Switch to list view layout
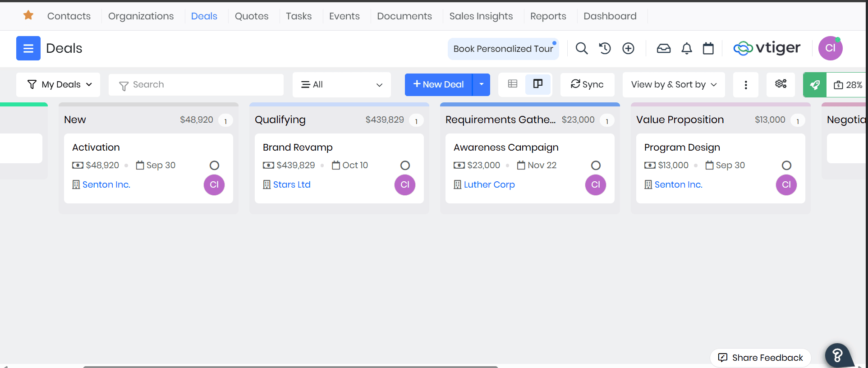Viewport: 868px width, 368px height. 513,84
